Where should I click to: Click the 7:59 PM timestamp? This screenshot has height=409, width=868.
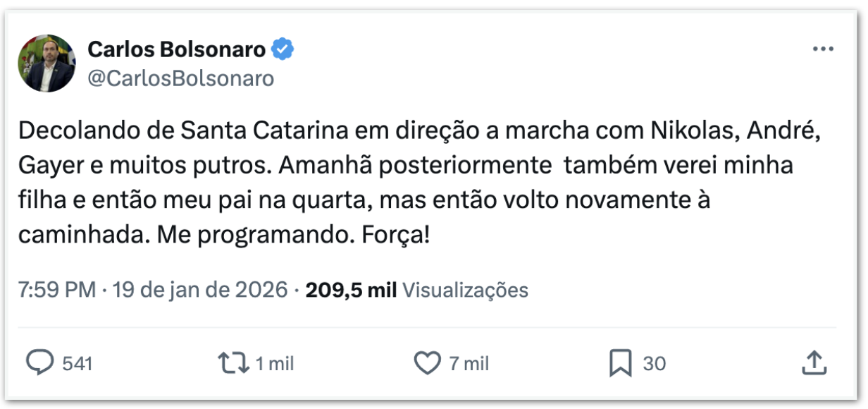click(x=56, y=290)
